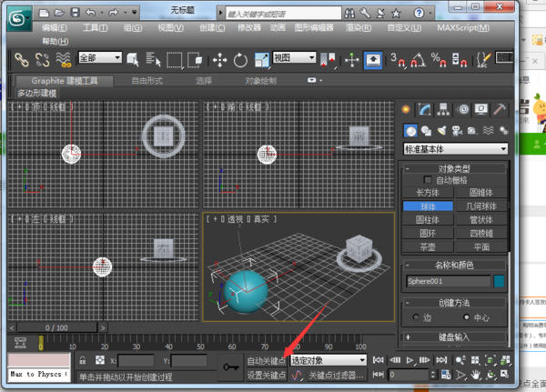Open the 选定对象 dropdown

(x=328, y=360)
